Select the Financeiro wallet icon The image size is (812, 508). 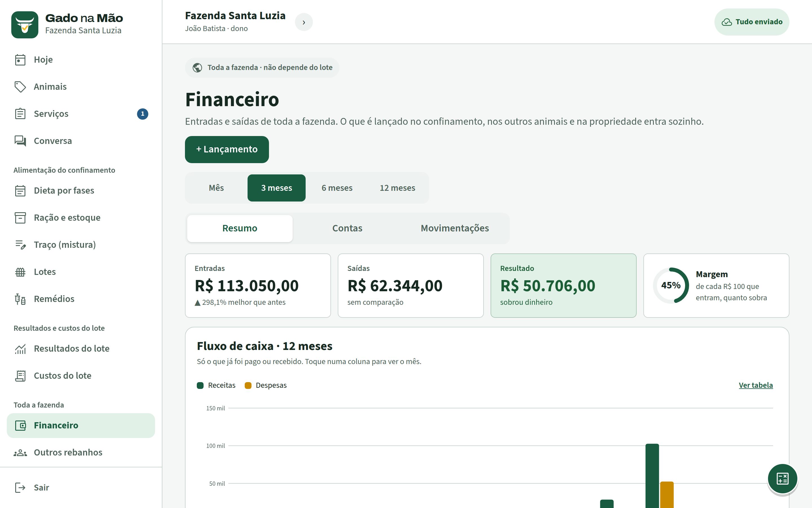20,426
